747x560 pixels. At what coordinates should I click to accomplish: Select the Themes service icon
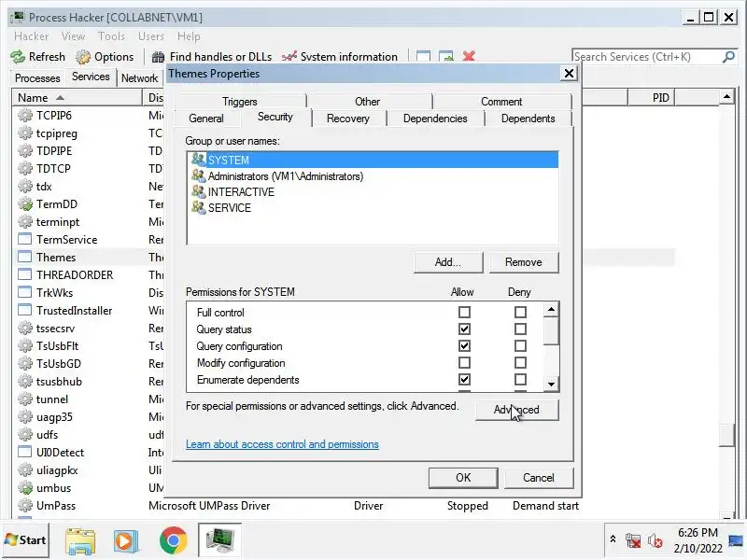[25, 258]
